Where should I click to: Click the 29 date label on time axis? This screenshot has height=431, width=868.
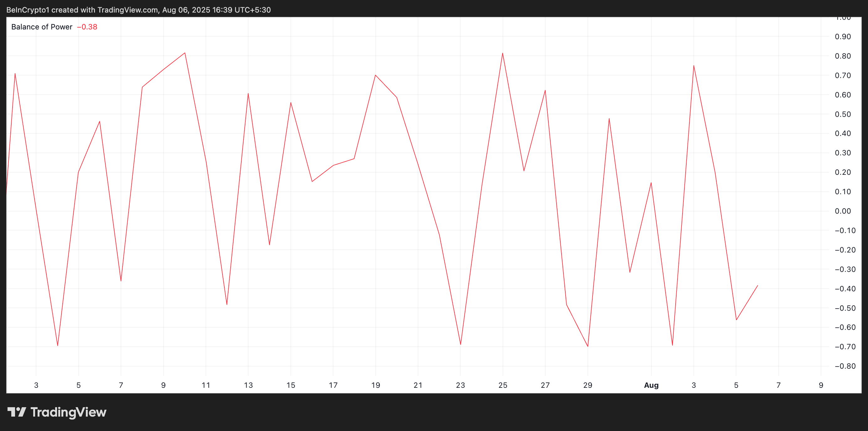point(588,385)
